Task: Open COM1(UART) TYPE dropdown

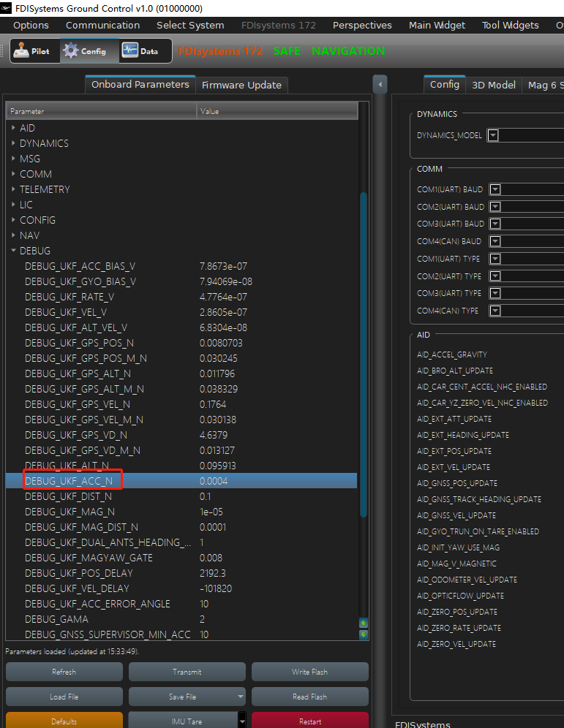Action: (x=495, y=259)
